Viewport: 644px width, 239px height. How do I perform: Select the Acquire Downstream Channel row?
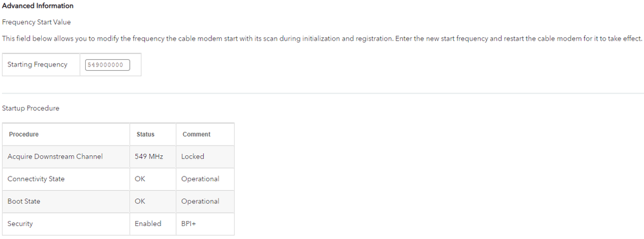click(x=118, y=157)
